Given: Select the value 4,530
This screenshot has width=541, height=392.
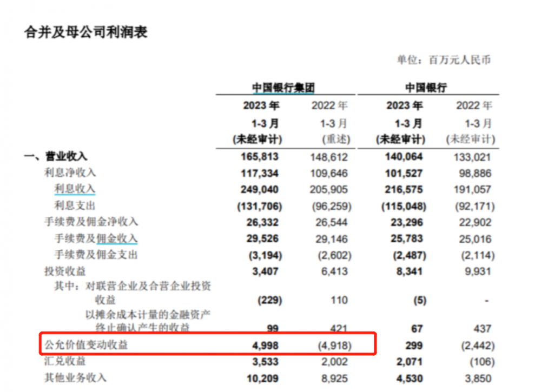Looking at the screenshot, I should pyautogui.click(x=409, y=378).
